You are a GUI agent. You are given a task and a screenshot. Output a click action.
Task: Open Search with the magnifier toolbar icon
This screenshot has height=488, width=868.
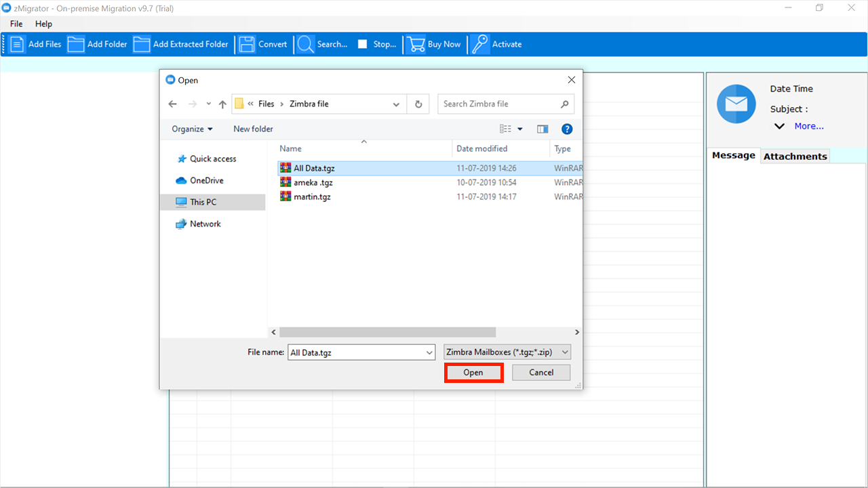tap(322, 44)
